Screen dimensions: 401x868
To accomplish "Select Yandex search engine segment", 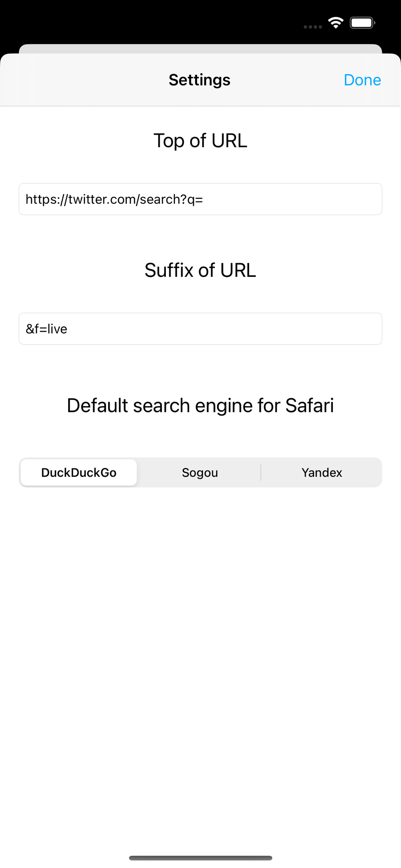I will 322,472.
